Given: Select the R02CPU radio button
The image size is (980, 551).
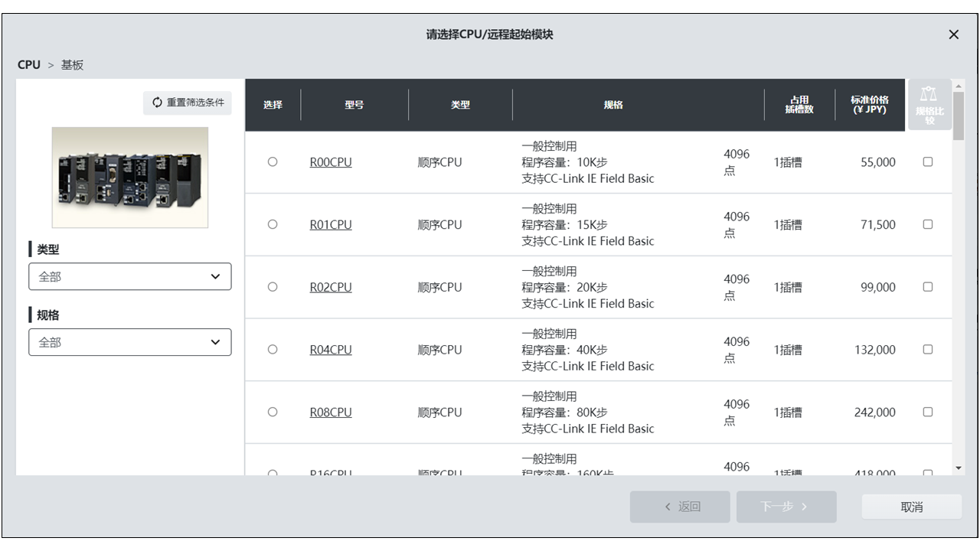Looking at the screenshot, I should click(273, 287).
